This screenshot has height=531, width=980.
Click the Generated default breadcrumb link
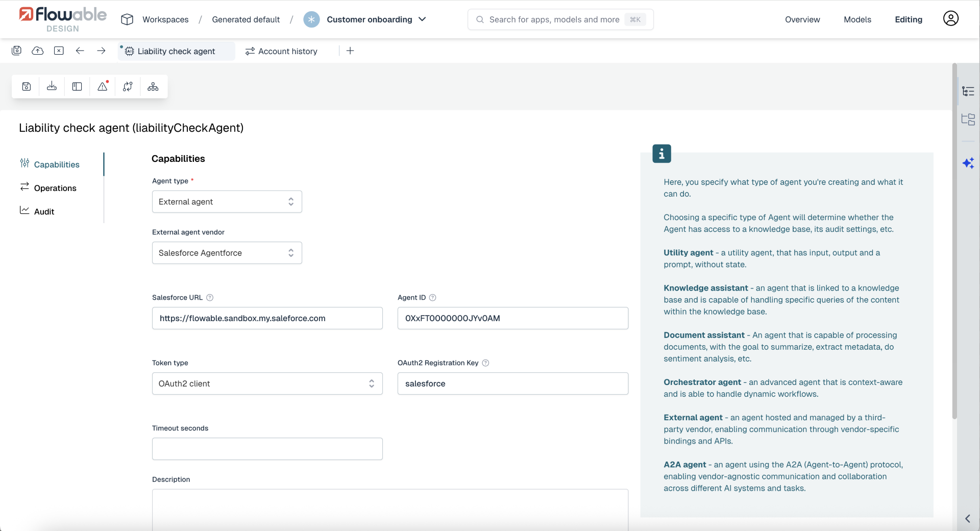tap(246, 19)
